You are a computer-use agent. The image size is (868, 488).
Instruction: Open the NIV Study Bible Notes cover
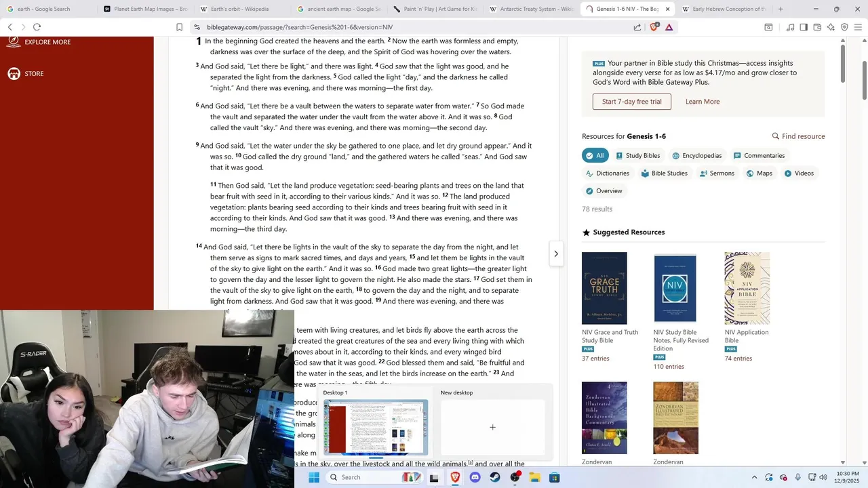(675, 288)
